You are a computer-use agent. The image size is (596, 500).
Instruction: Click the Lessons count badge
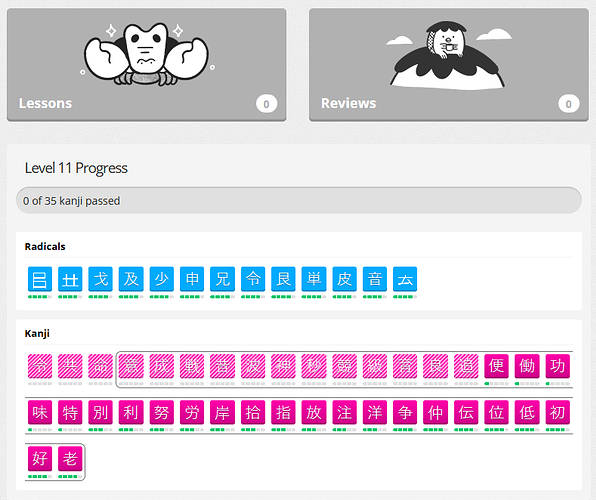(266, 104)
